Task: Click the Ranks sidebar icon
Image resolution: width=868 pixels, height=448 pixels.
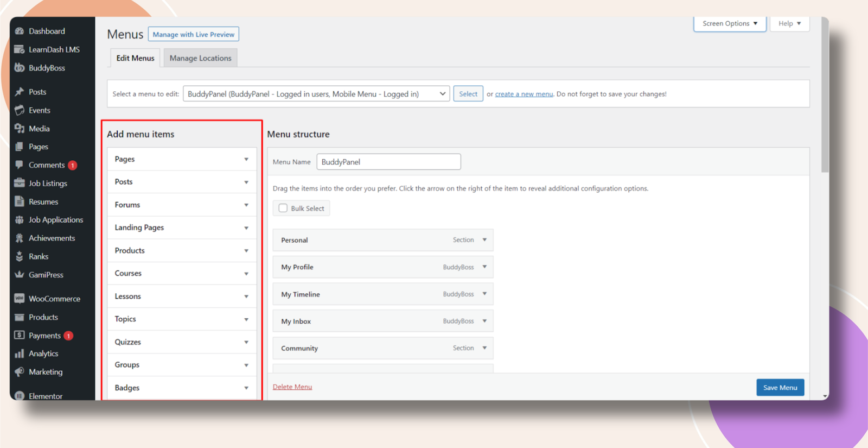Action: (20, 256)
